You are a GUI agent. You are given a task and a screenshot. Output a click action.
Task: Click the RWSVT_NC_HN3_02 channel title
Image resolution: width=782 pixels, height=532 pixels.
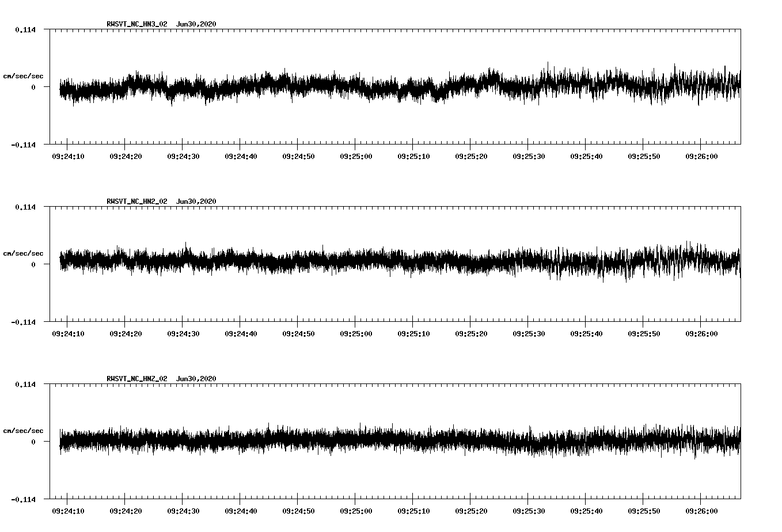tap(137, 24)
